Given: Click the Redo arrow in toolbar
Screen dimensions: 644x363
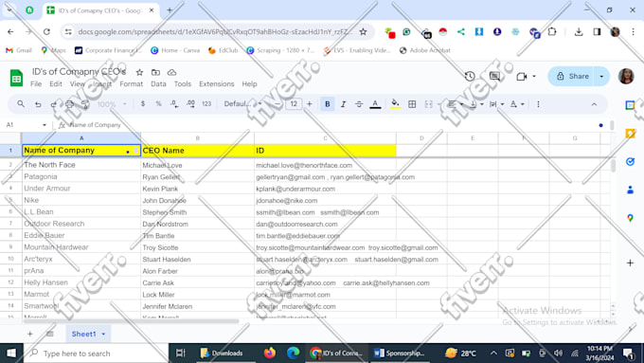Looking at the screenshot, I should (x=53, y=104).
